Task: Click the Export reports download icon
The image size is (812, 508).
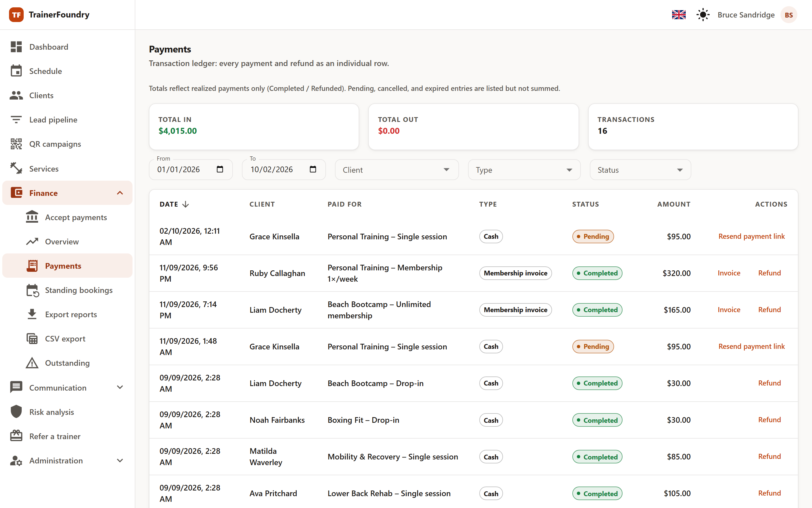Action: [x=32, y=314]
